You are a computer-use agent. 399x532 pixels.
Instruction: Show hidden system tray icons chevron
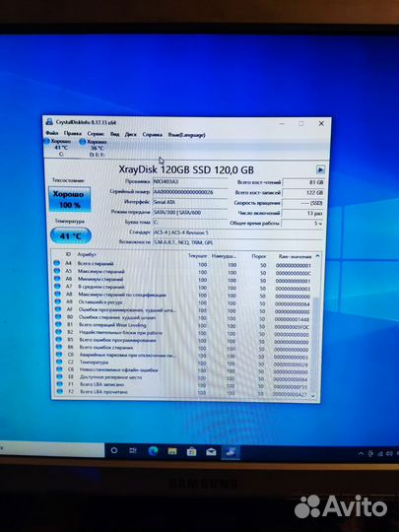361,453
